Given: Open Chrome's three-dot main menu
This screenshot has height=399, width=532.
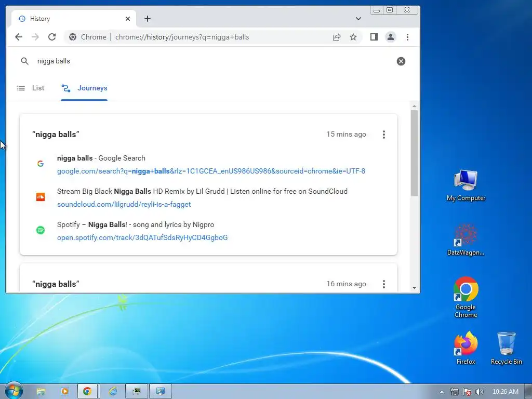Looking at the screenshot, I should pyautogui.click(x=407, y=37).
